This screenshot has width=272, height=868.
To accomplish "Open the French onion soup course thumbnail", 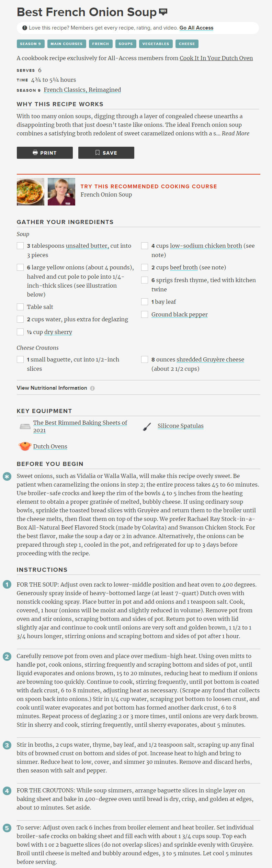I will 31,192.
